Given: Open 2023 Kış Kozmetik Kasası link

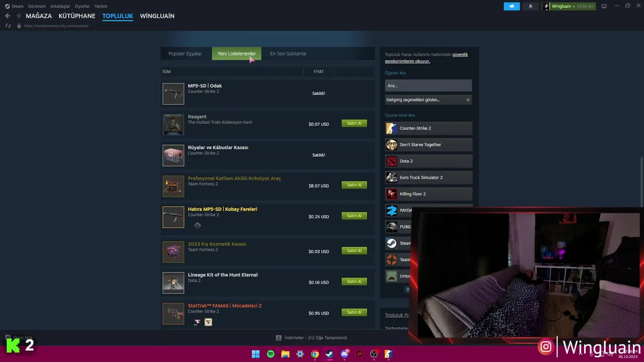Looking at the screenshot, I should 217,244.
